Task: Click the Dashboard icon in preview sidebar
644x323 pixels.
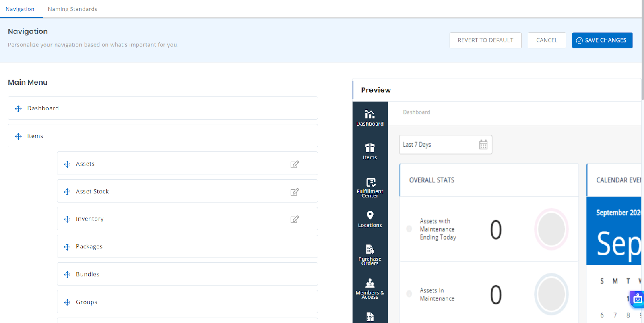Action: coord(370,114)
